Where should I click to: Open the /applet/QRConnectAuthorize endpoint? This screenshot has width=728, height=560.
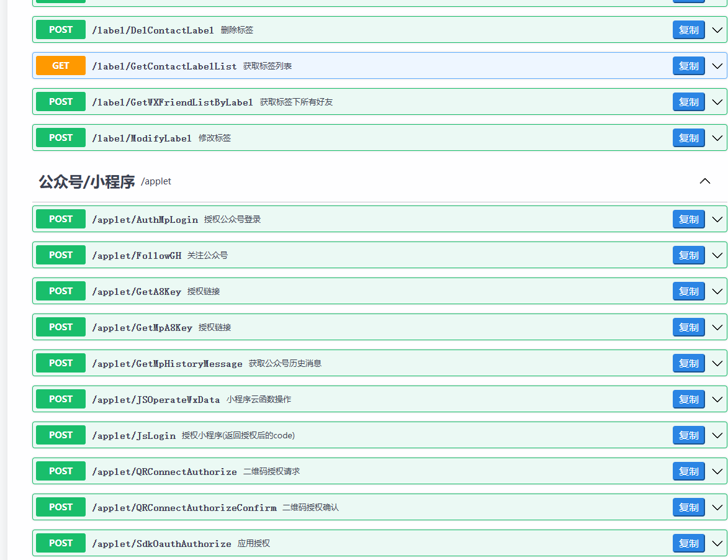pyautogui.click(x=164, y=472)
